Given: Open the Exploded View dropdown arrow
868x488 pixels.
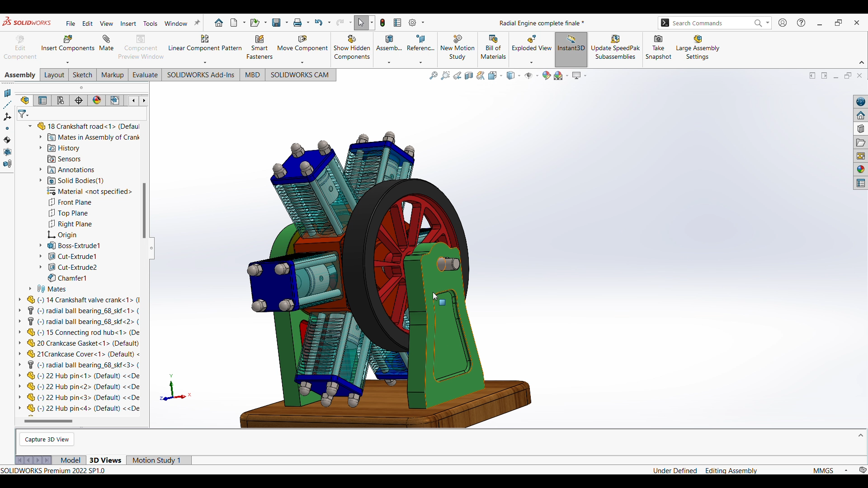Looking at the screenshot, I should (532, 63).
